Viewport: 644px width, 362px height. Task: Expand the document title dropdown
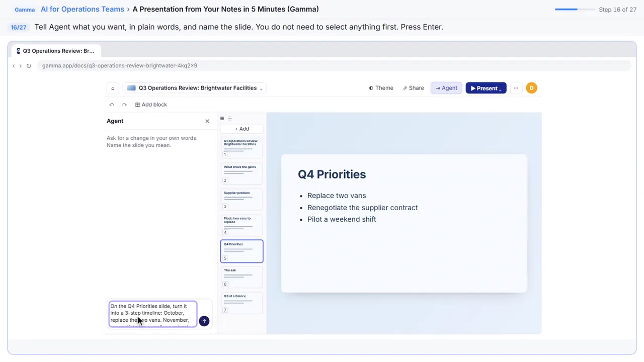click(x=261, y=88)
